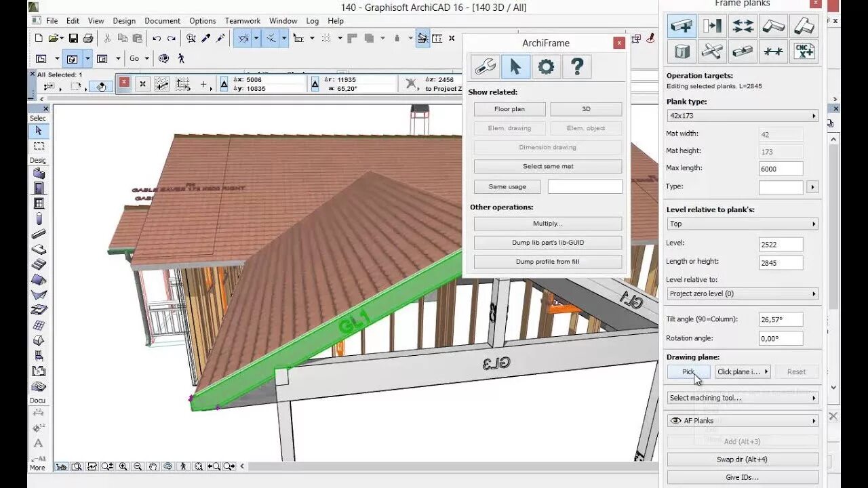This screenshot has width=868, height=488.
Task: Select the Arrow tool in toolbox
Action: [x=39, y=130]
